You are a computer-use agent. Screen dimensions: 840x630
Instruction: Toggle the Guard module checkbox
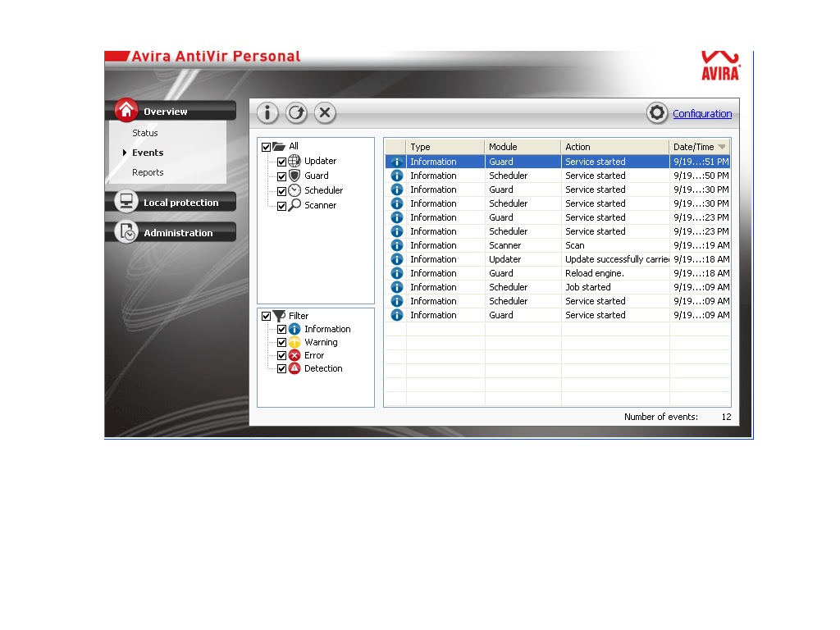point(282,176)
